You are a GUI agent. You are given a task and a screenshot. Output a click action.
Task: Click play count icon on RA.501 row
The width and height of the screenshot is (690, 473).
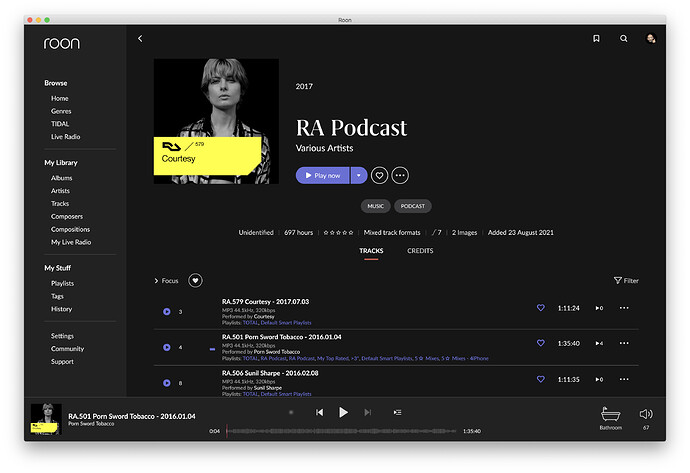coord(599,344)
